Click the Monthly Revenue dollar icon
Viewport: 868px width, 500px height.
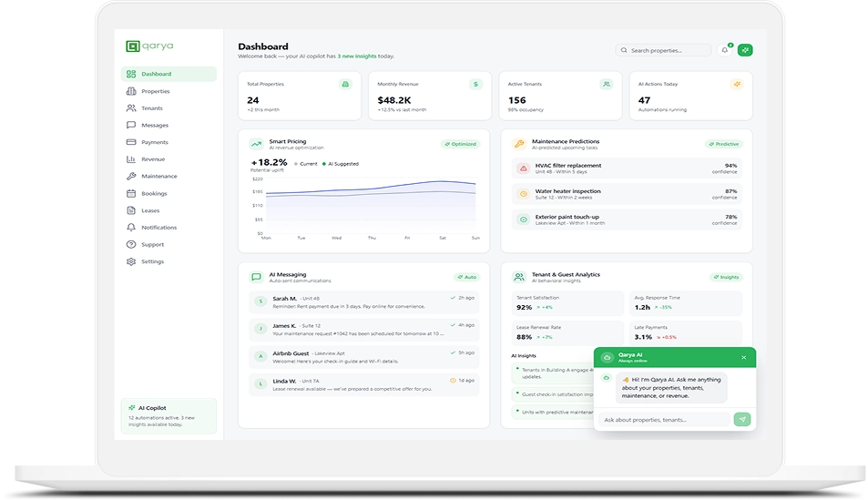[x=475, y=84]
